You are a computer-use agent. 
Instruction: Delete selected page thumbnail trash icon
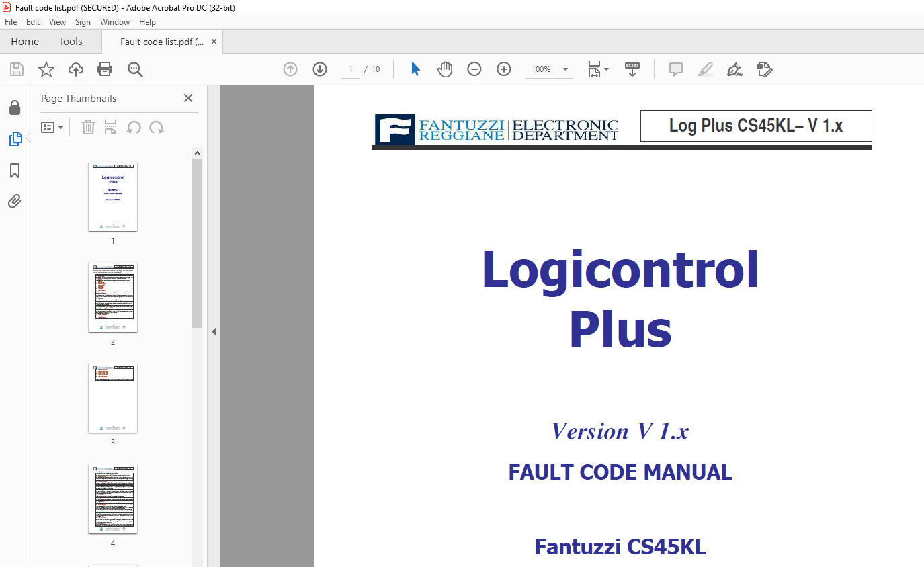coord(88,127)
